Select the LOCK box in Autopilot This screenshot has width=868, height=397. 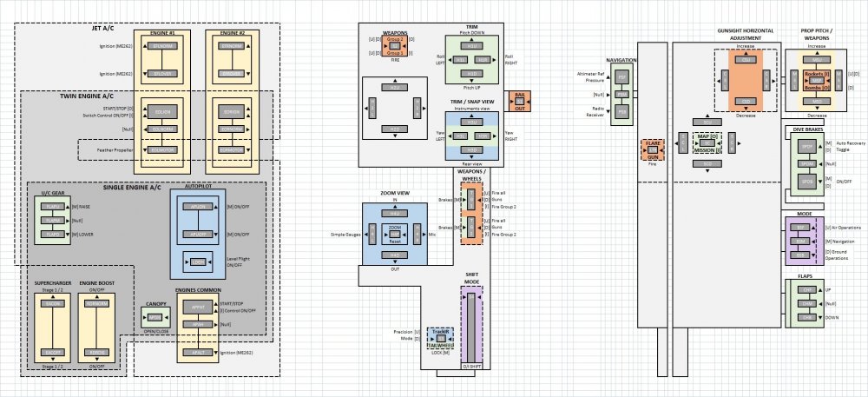(198, 261)
